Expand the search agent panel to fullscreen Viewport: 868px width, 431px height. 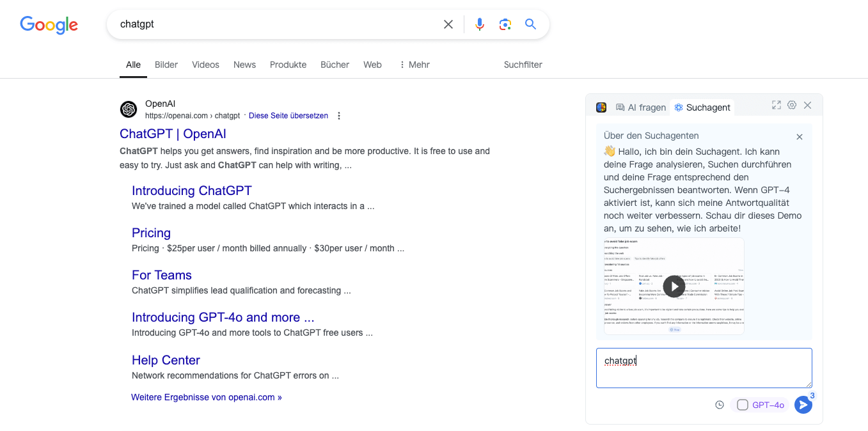click(777, 105)
